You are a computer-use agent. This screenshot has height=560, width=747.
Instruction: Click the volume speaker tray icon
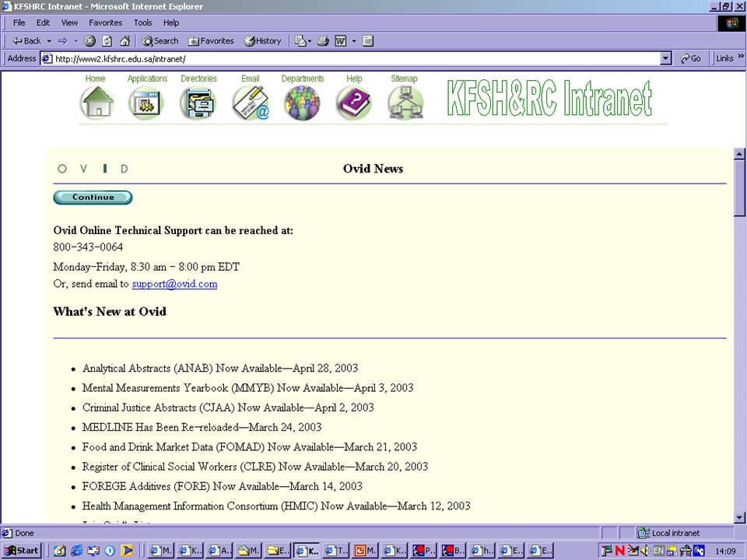point(646,551)
